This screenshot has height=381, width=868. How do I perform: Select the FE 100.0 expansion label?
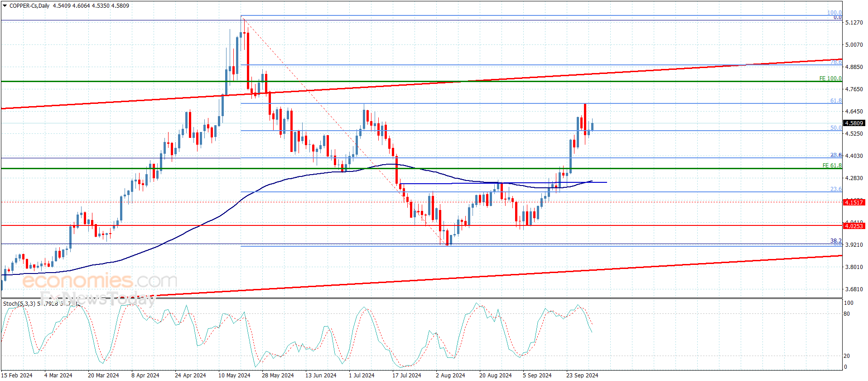830,78
